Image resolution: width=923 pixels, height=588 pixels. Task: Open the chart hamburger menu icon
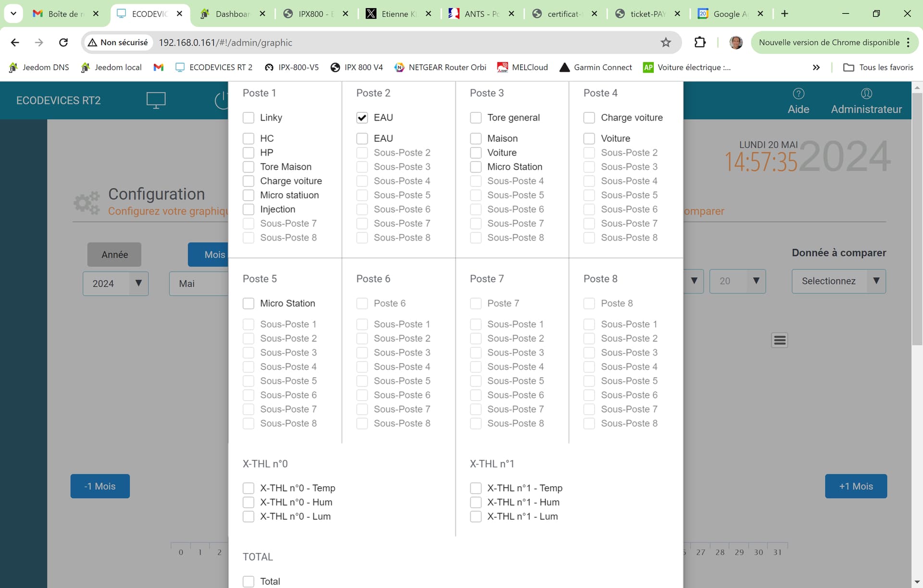[x=780, y=340]
